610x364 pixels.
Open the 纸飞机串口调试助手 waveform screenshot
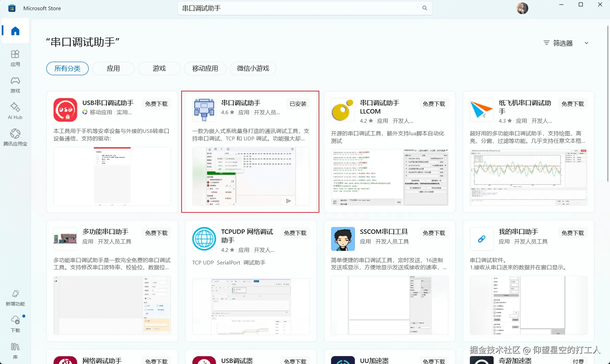[528, 177]
